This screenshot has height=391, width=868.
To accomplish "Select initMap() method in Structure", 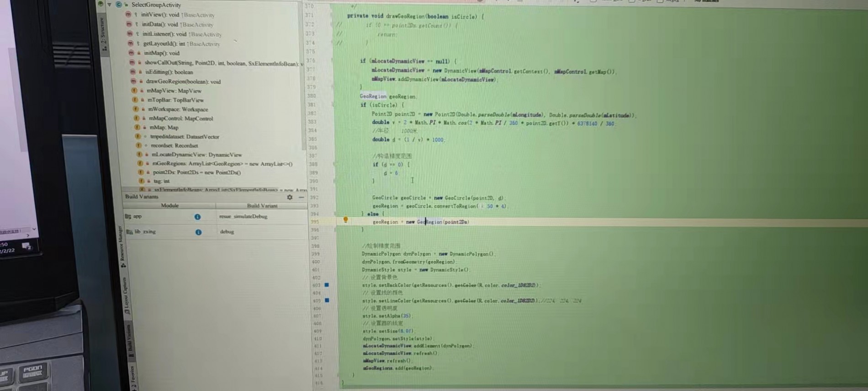I will click(162, 53).
